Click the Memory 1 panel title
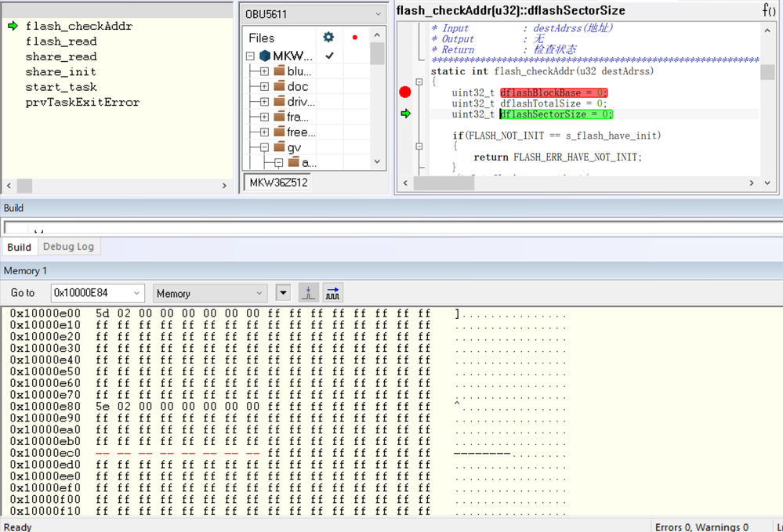Image resolution: width=783 pixels, height=532 pixels. coord(25,270)
